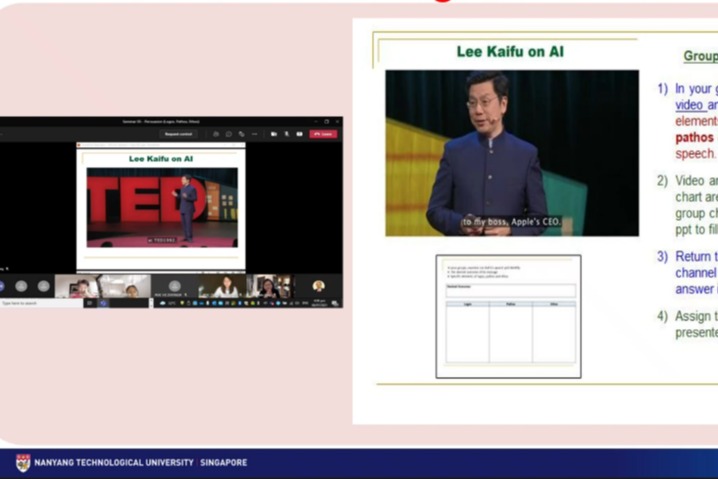Select the woman in white top's video tile
The image size is (718, 479).
click(x=226, y=287)
